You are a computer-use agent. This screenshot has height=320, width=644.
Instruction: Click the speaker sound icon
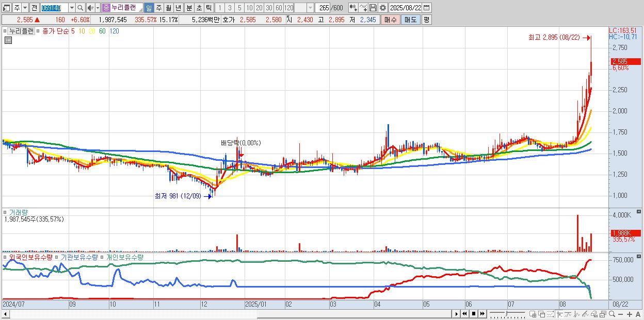[90, 8]
